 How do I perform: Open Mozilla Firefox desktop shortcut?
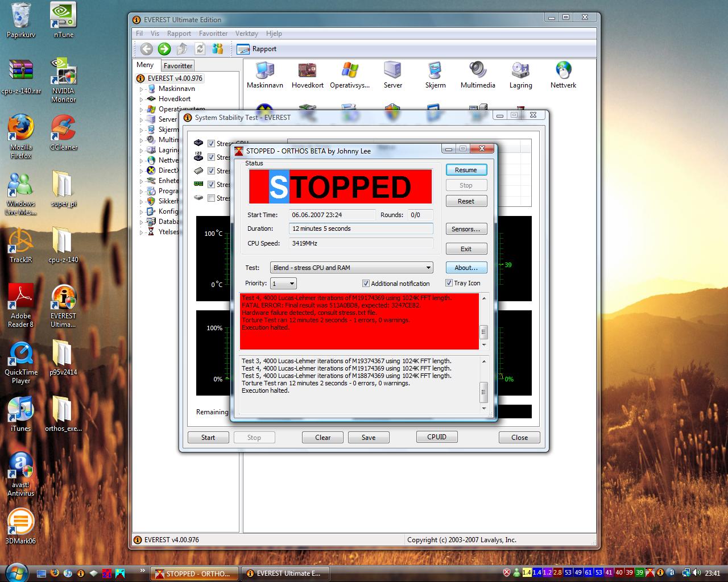pos(21,136)
